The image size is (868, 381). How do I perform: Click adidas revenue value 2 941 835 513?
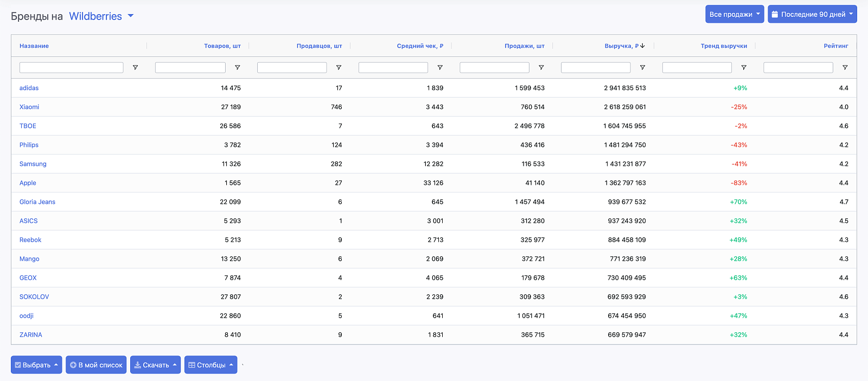point(625,88)
